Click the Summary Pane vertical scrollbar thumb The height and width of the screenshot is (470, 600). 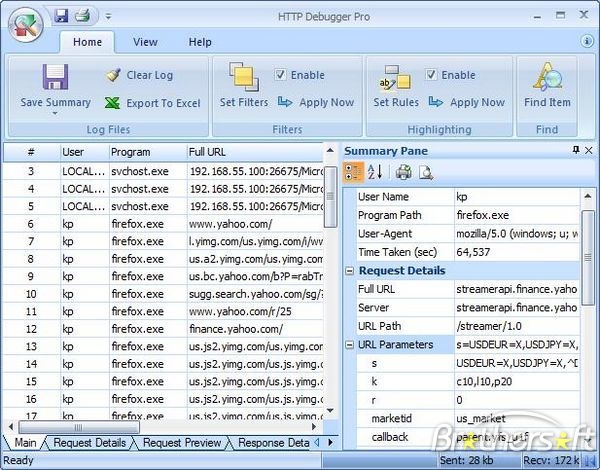pos(588,257)
